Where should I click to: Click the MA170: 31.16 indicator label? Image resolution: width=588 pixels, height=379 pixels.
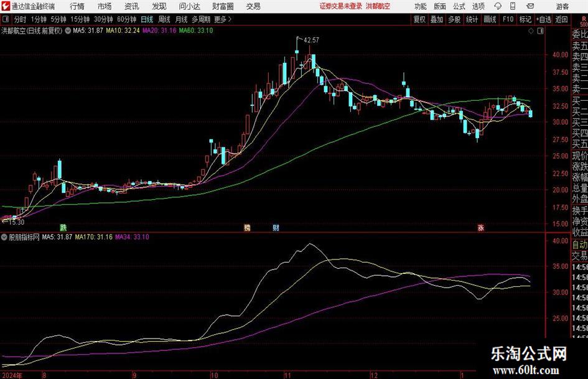click(x=93, y=237)
